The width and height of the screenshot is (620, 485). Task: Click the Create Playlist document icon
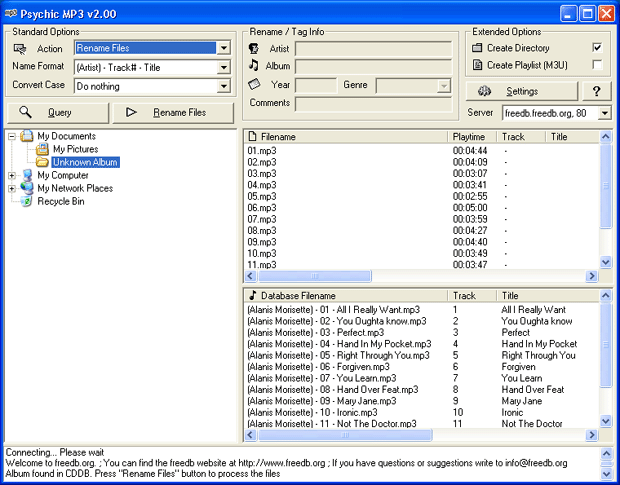coord(477,65)
